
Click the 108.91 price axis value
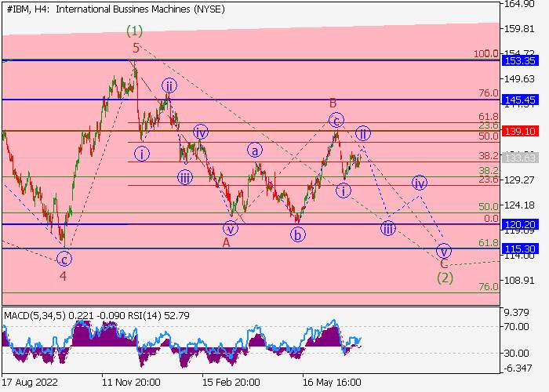[519, 281]
